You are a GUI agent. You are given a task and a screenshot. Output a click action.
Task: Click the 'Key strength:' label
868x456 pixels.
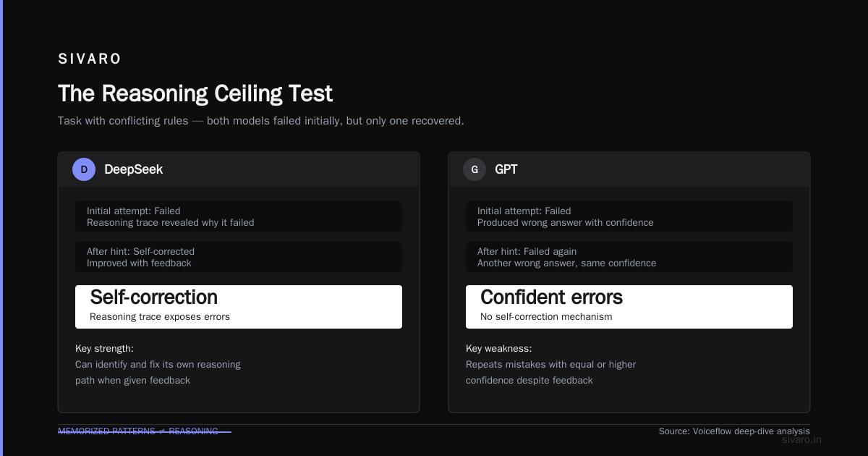click(x=104, y=349)
